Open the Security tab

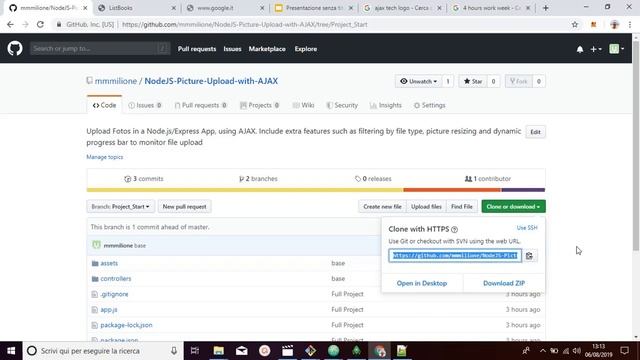pos(342,105)
